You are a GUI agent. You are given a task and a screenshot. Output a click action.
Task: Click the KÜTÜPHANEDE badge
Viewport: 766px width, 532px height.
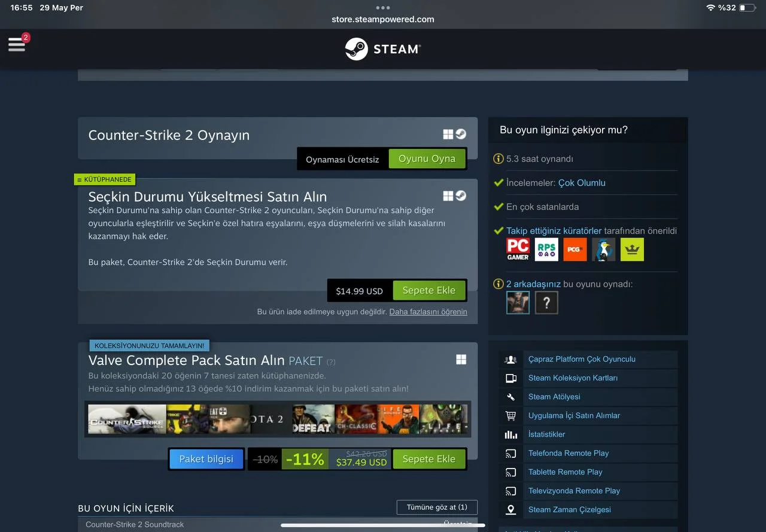(x=104, y=180)
